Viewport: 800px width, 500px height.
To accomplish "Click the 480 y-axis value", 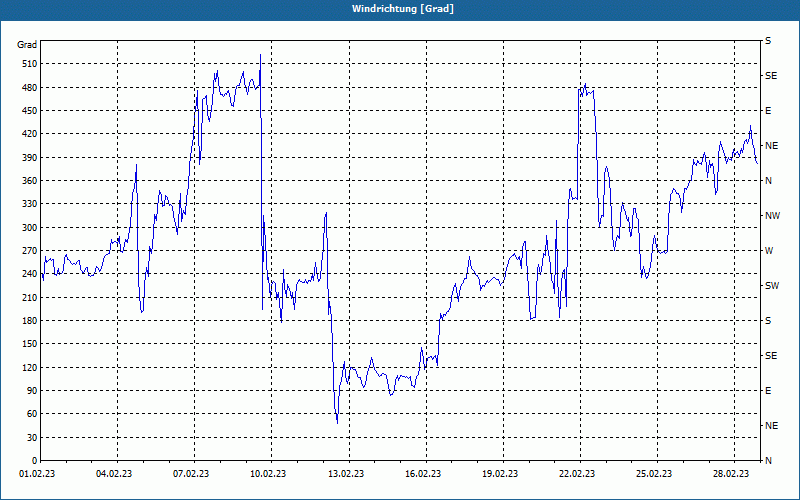I will click(30, 87).
